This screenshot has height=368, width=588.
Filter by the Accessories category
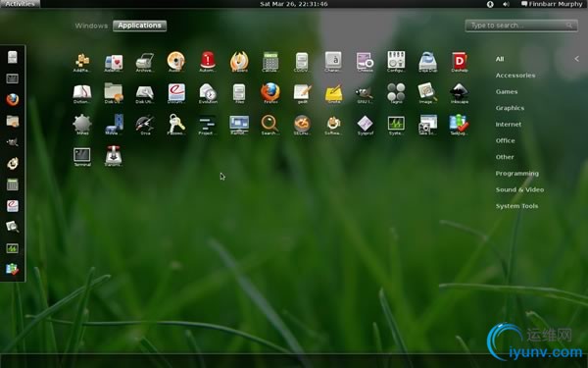click(x=515, y=76)
